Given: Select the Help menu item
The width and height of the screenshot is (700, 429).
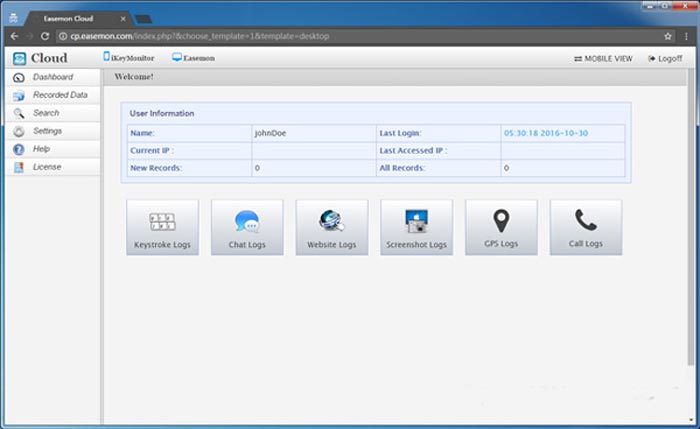Looking at the screenshot, I should click(53, 149).
